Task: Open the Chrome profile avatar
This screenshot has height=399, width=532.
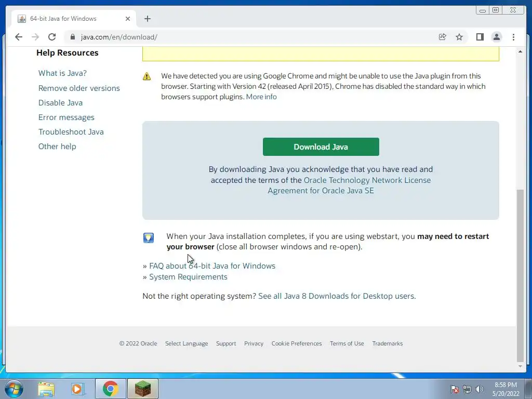Action: tap(496, 37)
